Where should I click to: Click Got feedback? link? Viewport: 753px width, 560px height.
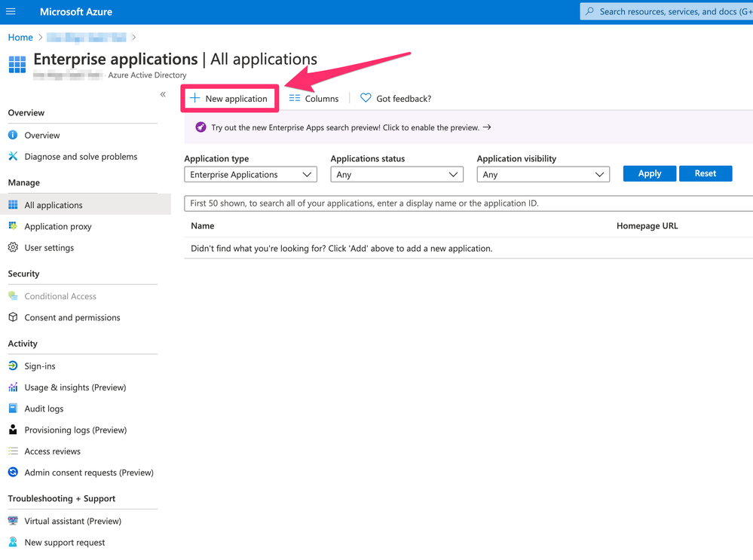pos(403,99)
